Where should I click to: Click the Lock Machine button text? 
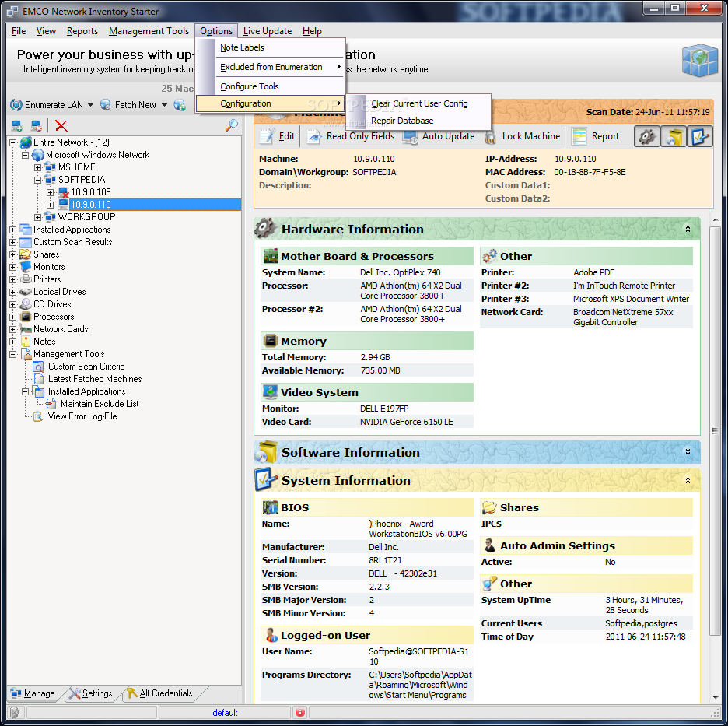click(x=530, y=136)
